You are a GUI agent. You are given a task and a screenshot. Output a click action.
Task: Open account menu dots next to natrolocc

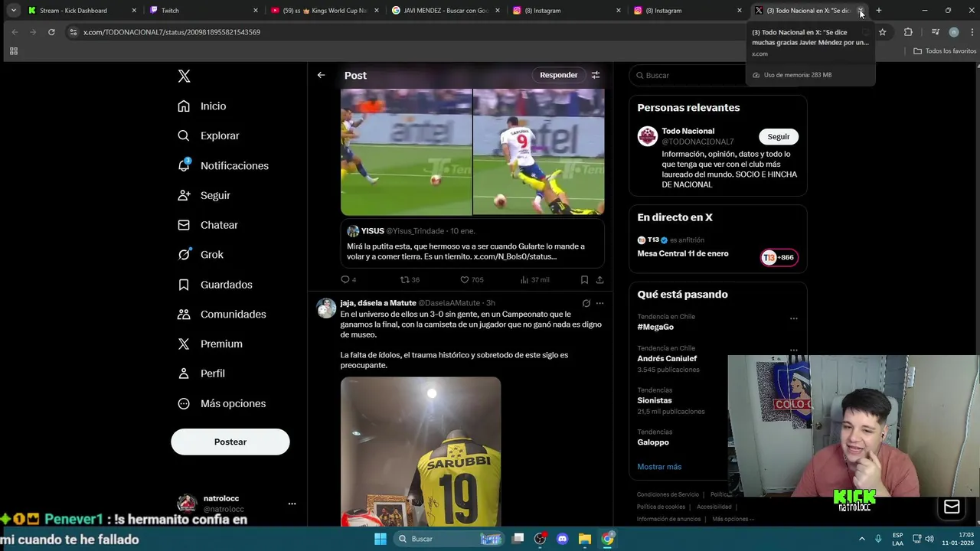(x=292, y=504)
